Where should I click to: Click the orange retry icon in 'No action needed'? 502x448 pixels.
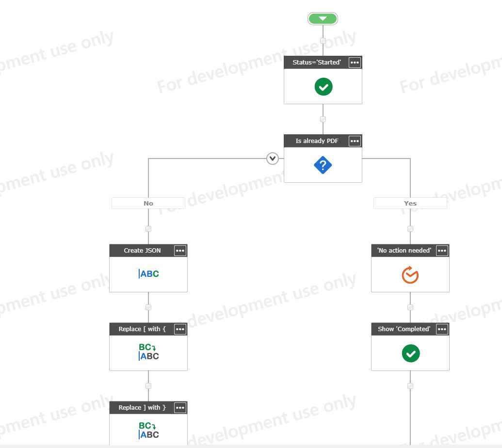(x=410, y=274)
